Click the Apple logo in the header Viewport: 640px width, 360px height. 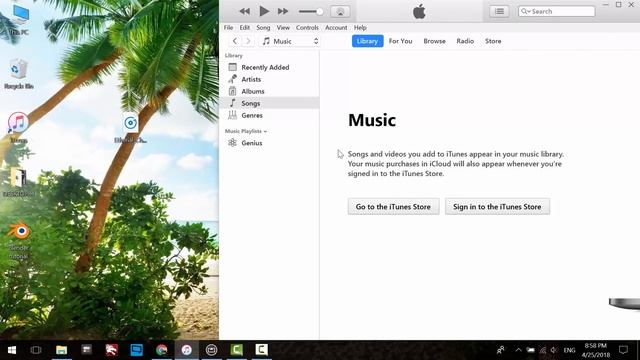419,12
